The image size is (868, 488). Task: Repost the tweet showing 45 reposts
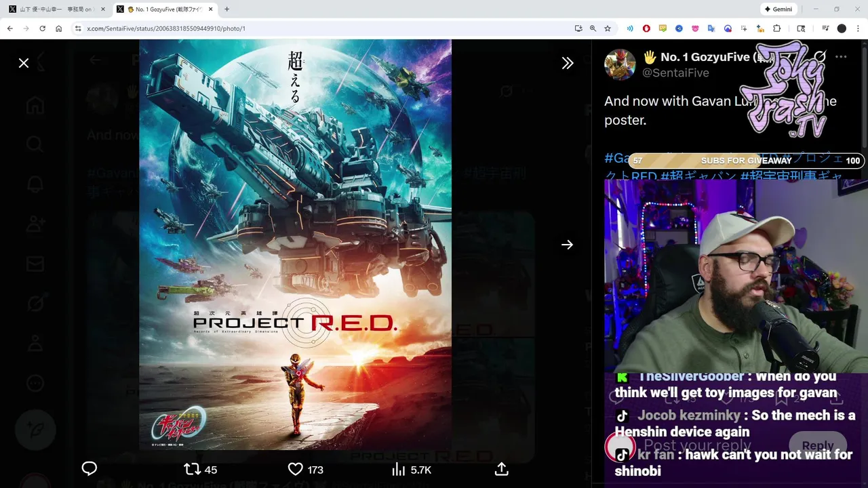[201, 469]
